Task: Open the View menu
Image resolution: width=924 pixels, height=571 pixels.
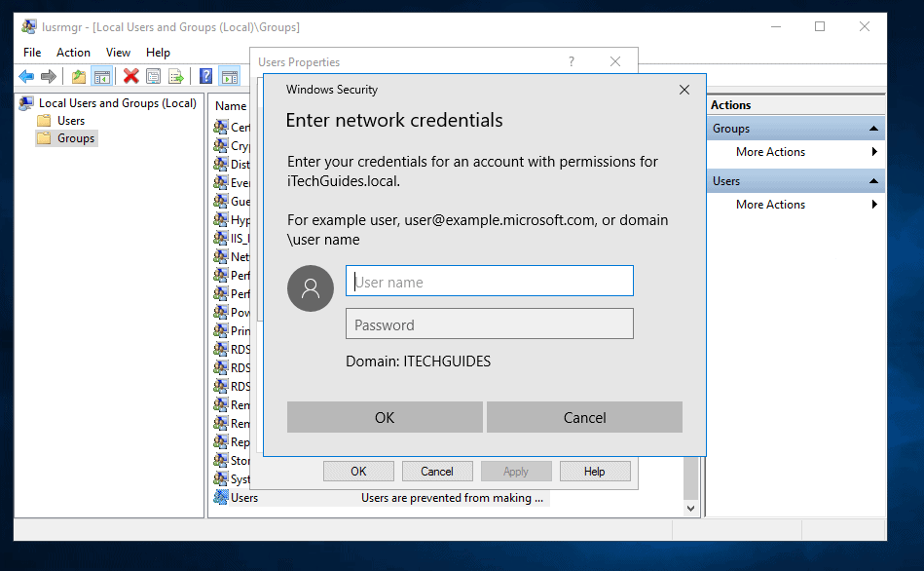Action: [118, 52]
